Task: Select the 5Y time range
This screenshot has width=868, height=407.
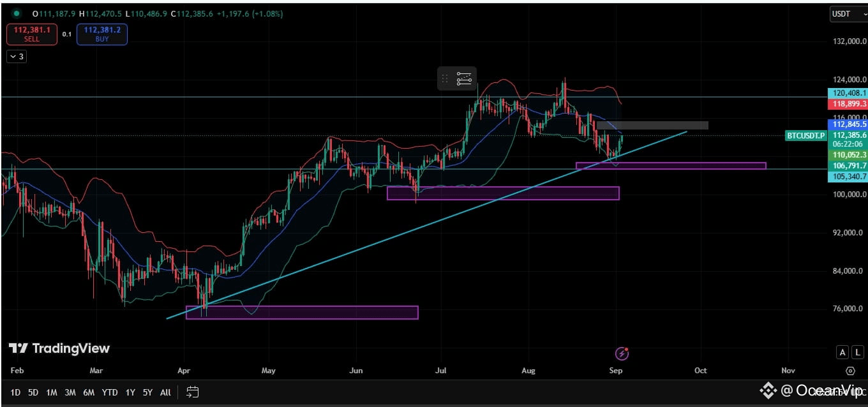Action: coord(147,392)
